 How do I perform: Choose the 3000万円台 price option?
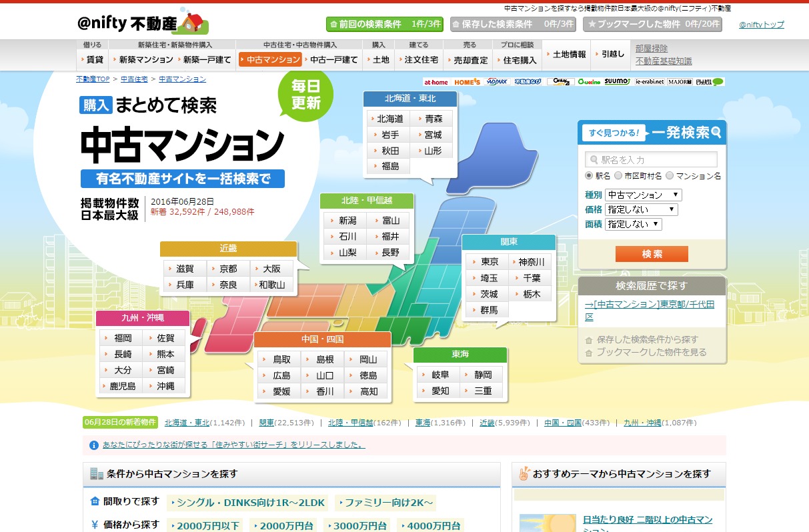[356, 526]
